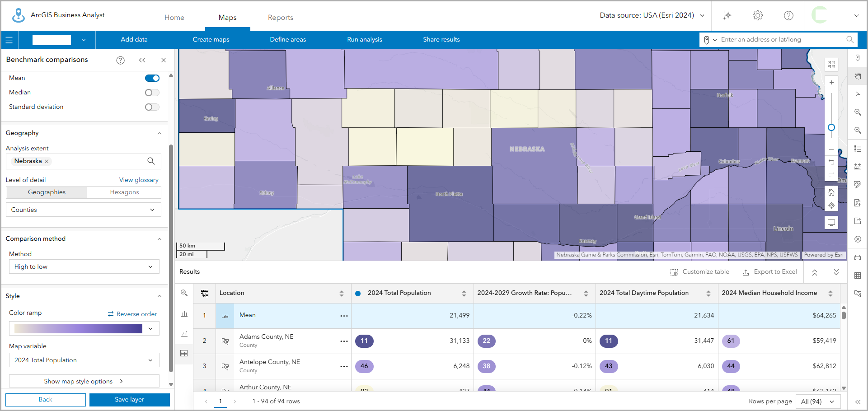Select the pin locations tool in right toolbar
The image size is (868, 411).
pos(858,58)
